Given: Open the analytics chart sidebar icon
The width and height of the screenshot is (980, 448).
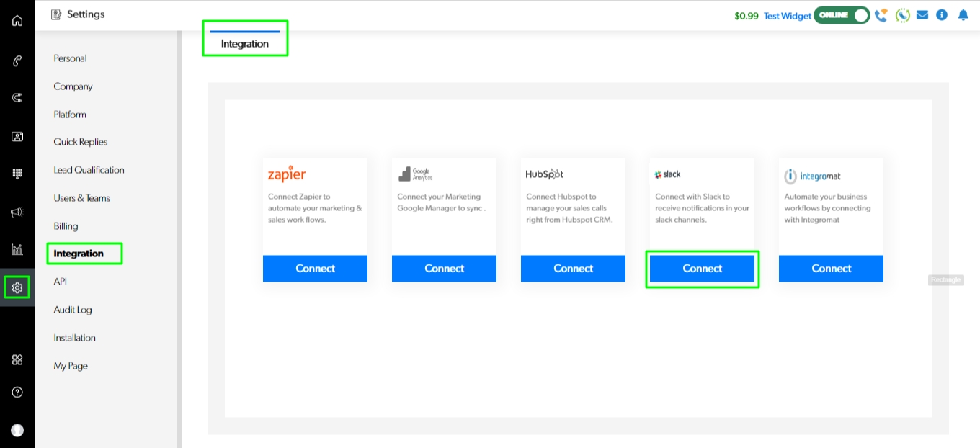Looking at the screenshot, I should point(17,249).
